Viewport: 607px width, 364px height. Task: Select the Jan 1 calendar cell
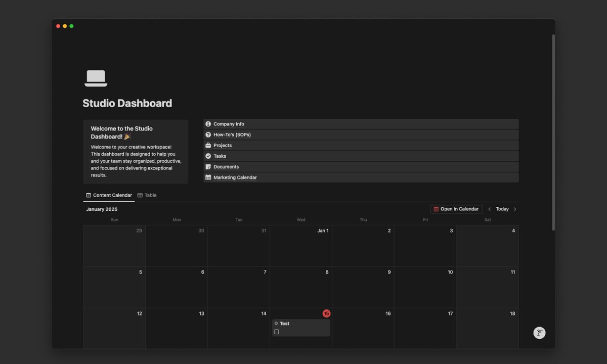tap(301, 246)
